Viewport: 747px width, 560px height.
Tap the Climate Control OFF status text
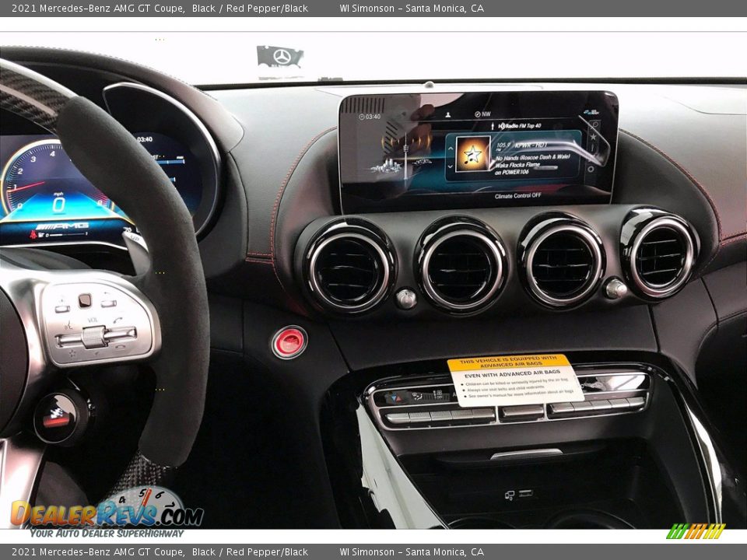[x=517, y=195]
